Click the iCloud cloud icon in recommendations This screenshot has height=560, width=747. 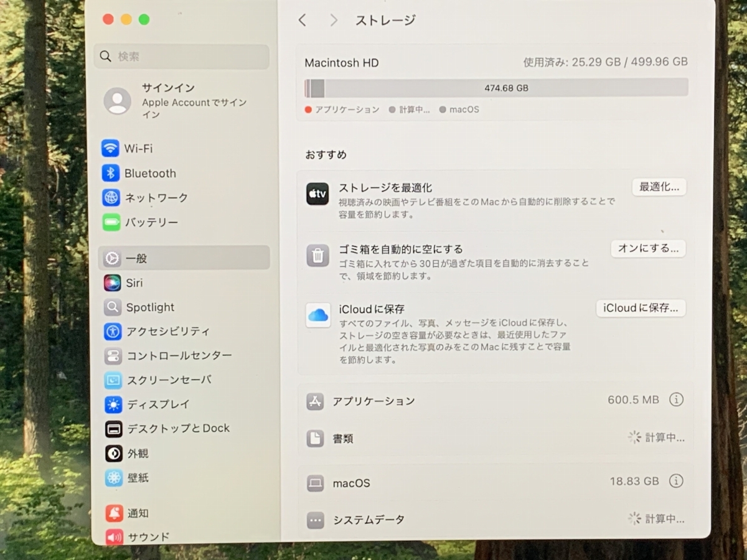(317, 316)
